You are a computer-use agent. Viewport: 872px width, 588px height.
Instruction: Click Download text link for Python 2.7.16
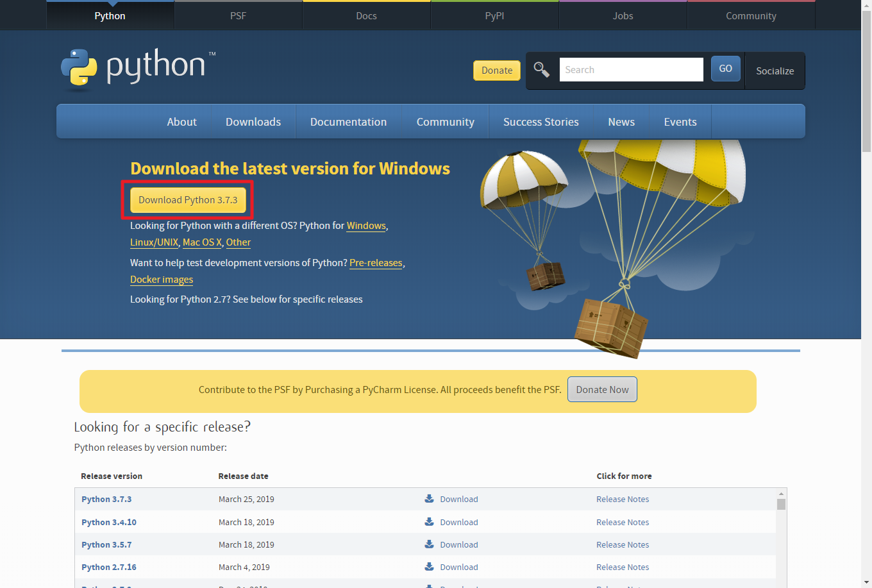click(x=459, y=567)
